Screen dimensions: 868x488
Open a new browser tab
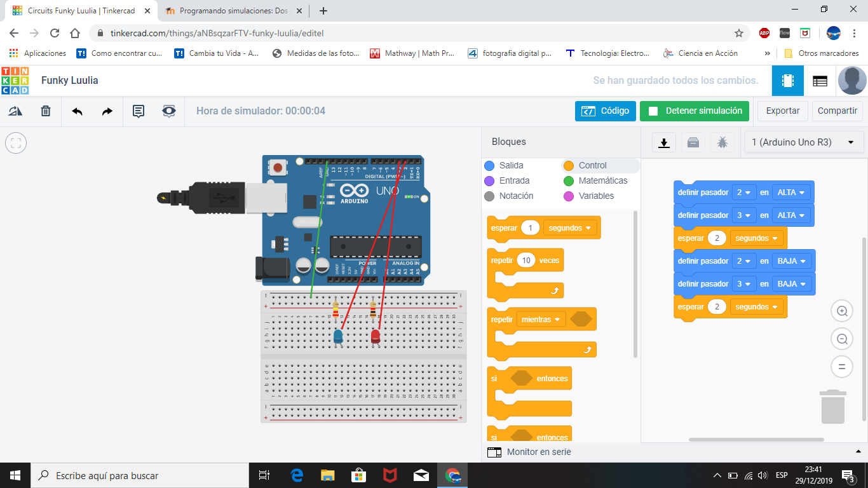tap(323, 11)
